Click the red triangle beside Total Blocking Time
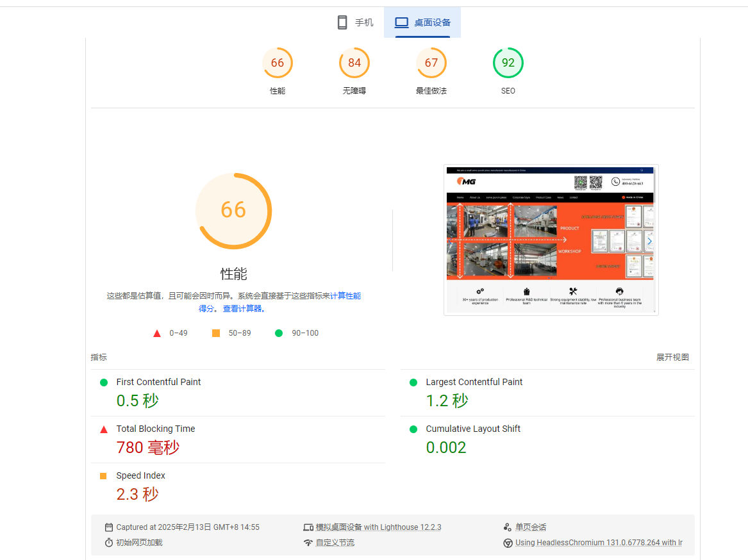 click(104, 430)
